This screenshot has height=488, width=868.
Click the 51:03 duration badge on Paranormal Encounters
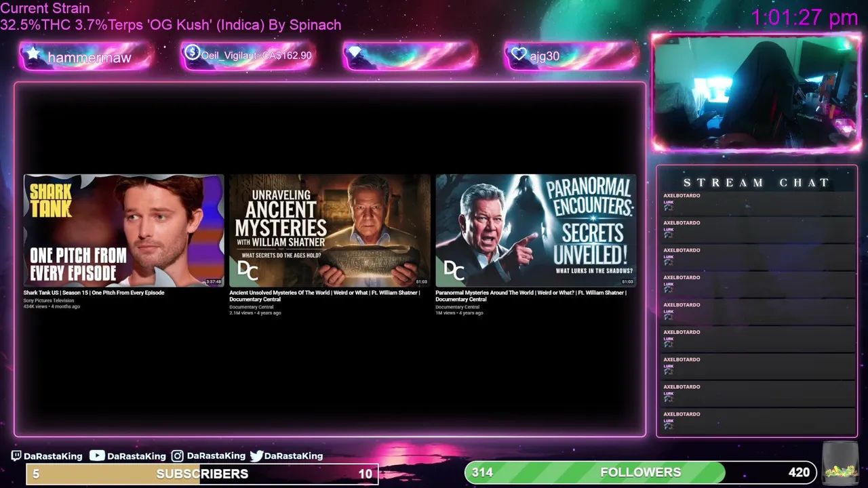[x=627, y=281]
